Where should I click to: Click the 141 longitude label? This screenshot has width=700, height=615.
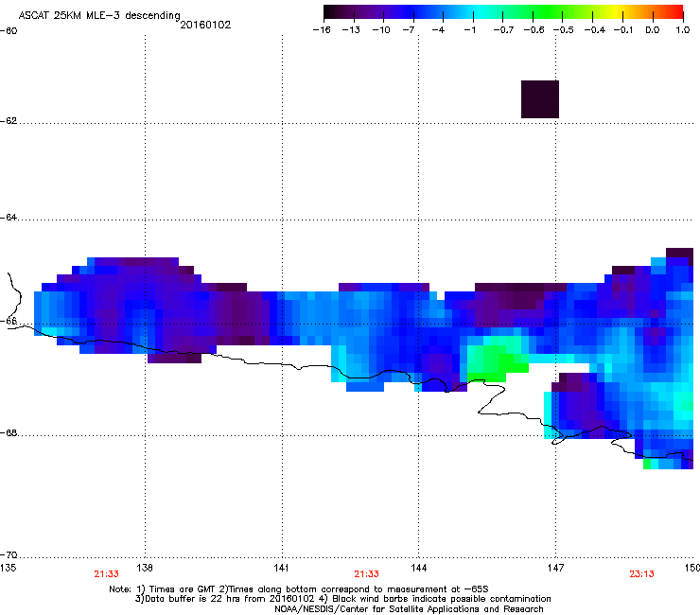(281, 568)
